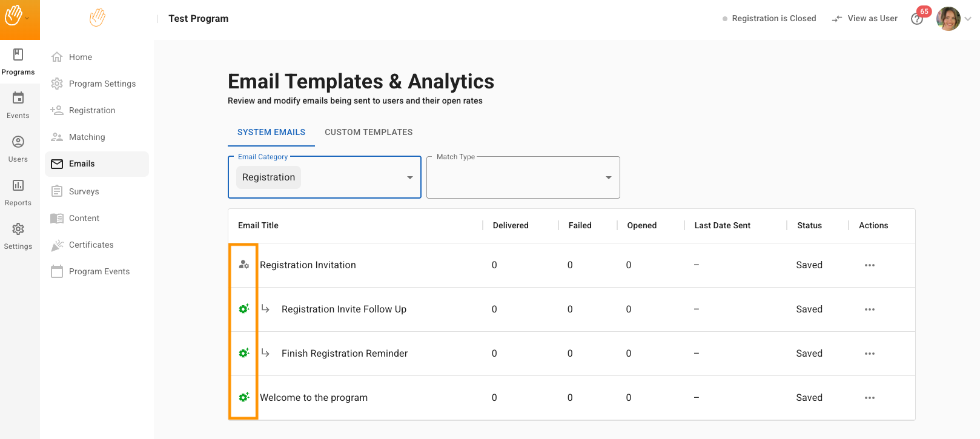Open the Match Type dropdown
The height and width of the screenshot is (439, 980).
[x=608, y=177]
